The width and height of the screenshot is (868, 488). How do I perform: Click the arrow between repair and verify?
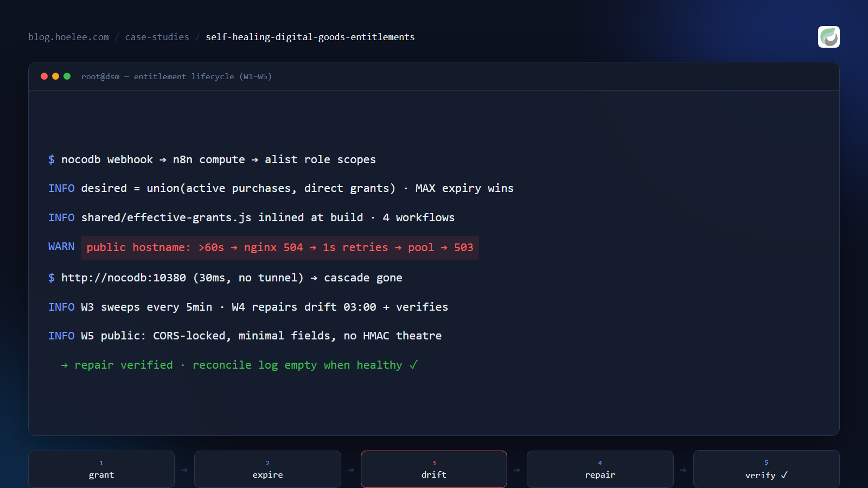684,470
